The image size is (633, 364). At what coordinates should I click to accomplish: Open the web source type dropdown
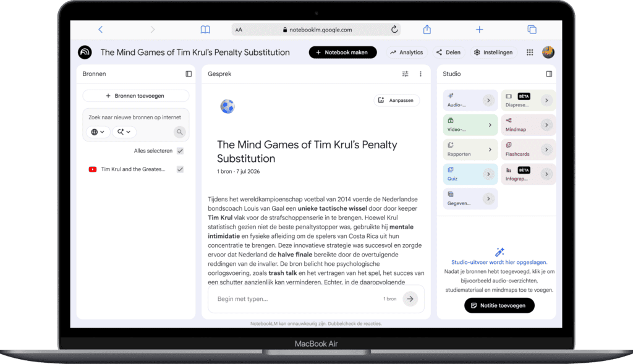98,132
